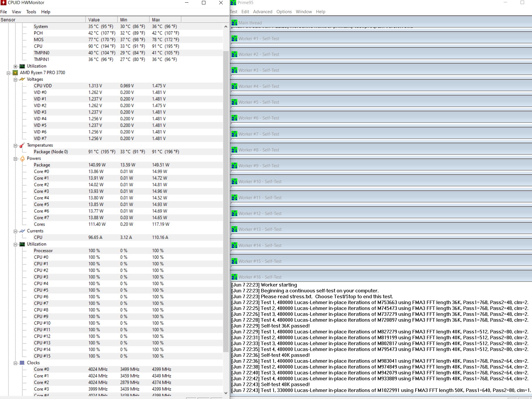This screenshot has height=399, width=532.
Task: Click the Worker #3 - Self-Test title bar
Action: (381, 70)
